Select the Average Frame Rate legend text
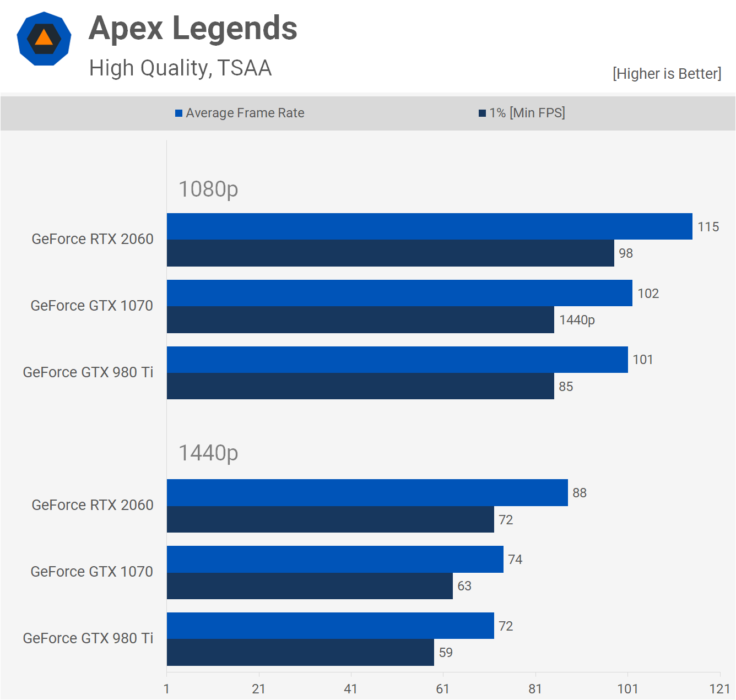The image size is (736, 700). click(x=245, y=113)
